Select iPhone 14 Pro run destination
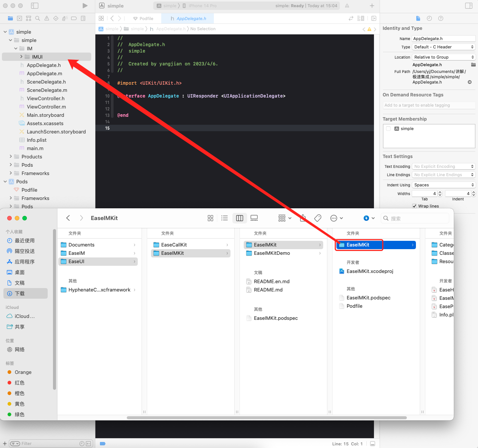This screenshot has width=478, height=448. (x=200, y=6)
